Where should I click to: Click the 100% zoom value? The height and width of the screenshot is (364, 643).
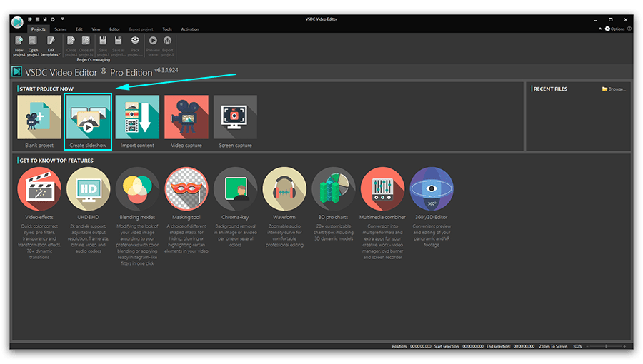tap(577, 346)
